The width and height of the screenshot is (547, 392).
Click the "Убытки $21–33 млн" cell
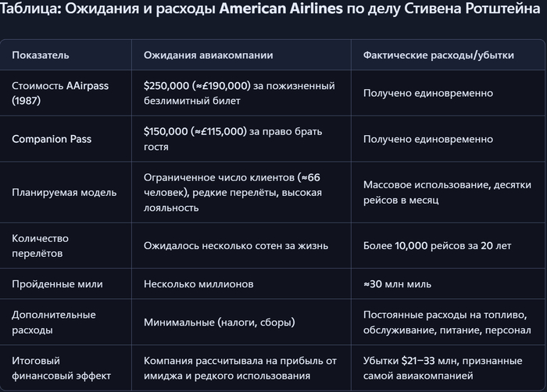pyautogui.click(x=441, y=368)
